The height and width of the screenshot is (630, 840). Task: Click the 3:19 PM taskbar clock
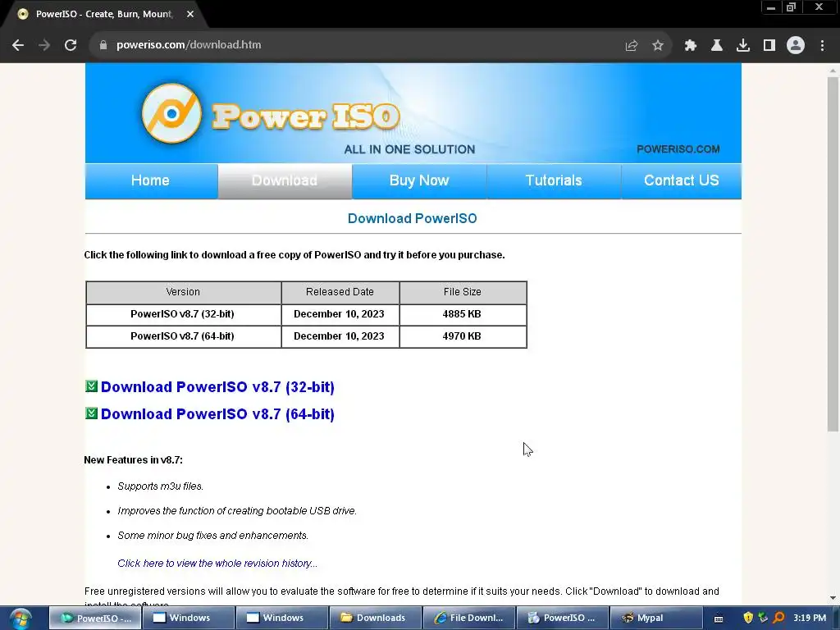tap(810, 619)
